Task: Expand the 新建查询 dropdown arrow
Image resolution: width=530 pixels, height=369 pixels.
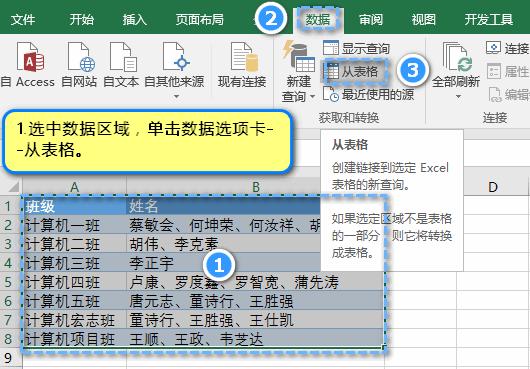Action: 313,97
